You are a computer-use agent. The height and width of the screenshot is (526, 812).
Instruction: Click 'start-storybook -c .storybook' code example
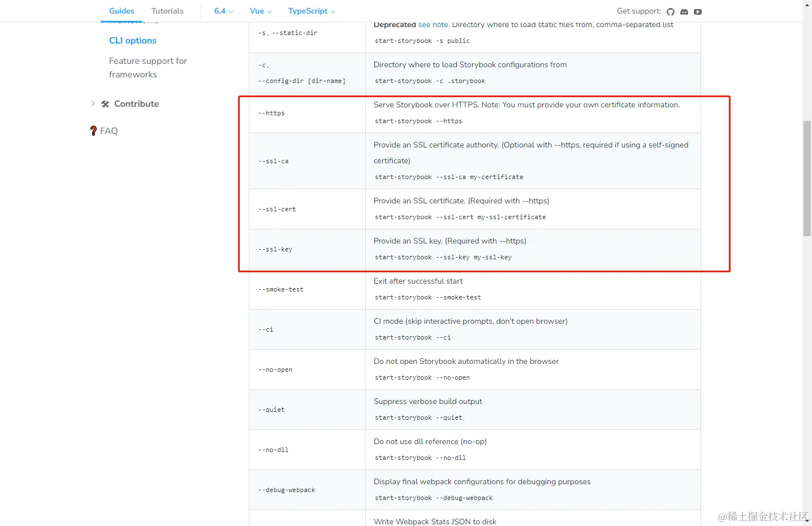430,81
